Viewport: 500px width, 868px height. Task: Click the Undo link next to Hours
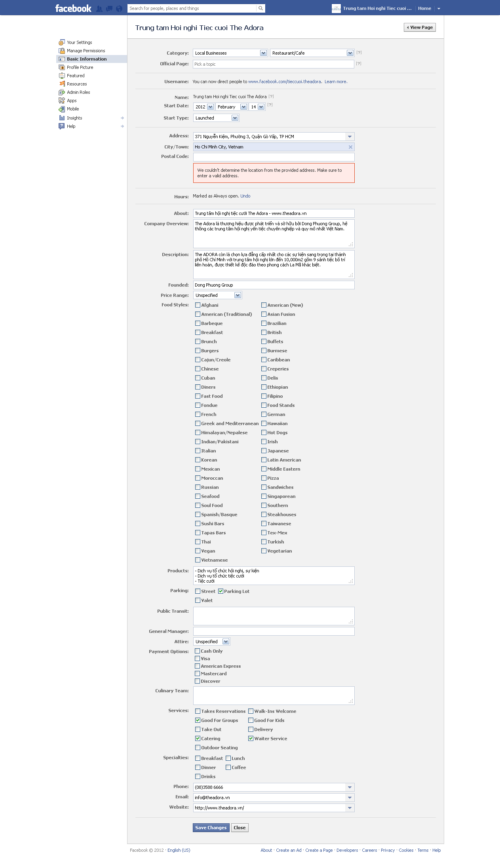[x=245, y=196]
